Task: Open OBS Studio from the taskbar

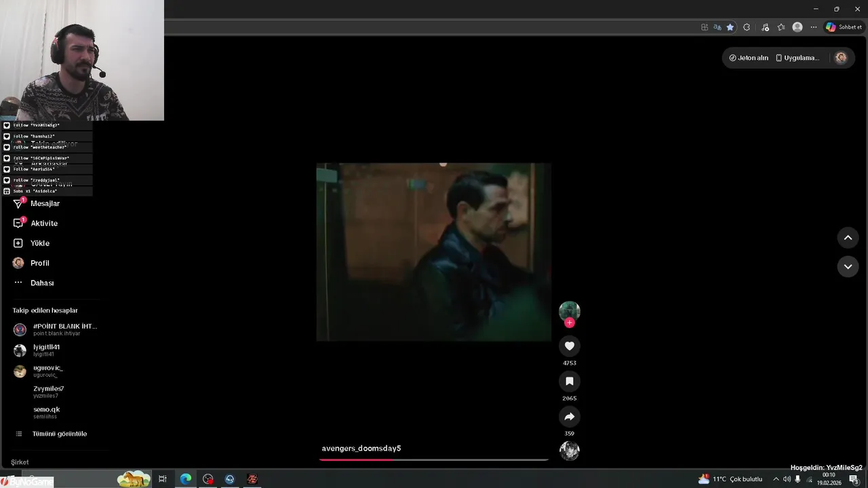Action: 208,479
